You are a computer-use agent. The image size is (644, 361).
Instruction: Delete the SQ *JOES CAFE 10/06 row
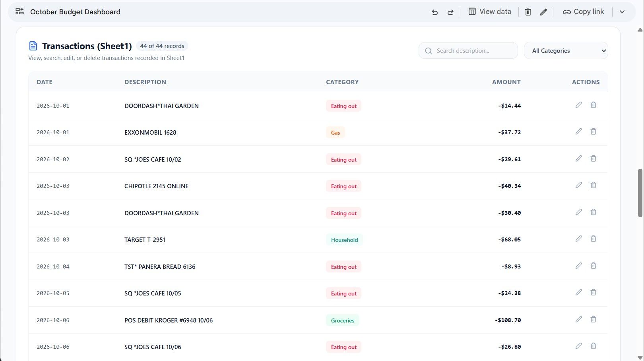tap(593, 346)
